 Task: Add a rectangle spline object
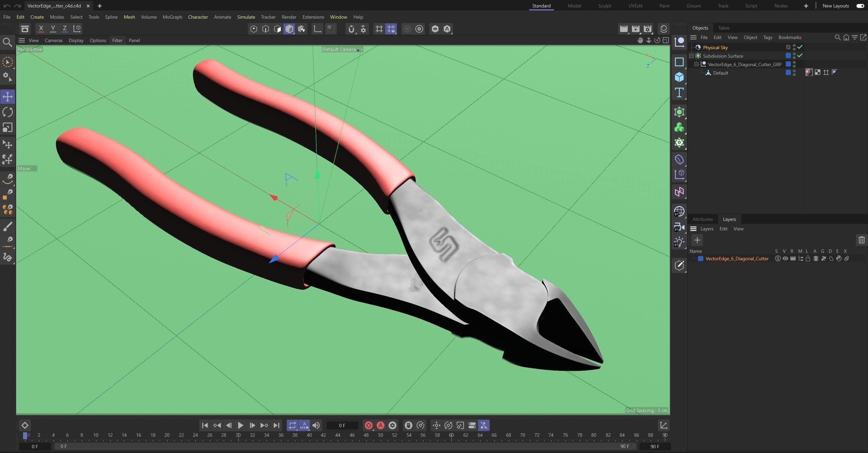[679, 62]
